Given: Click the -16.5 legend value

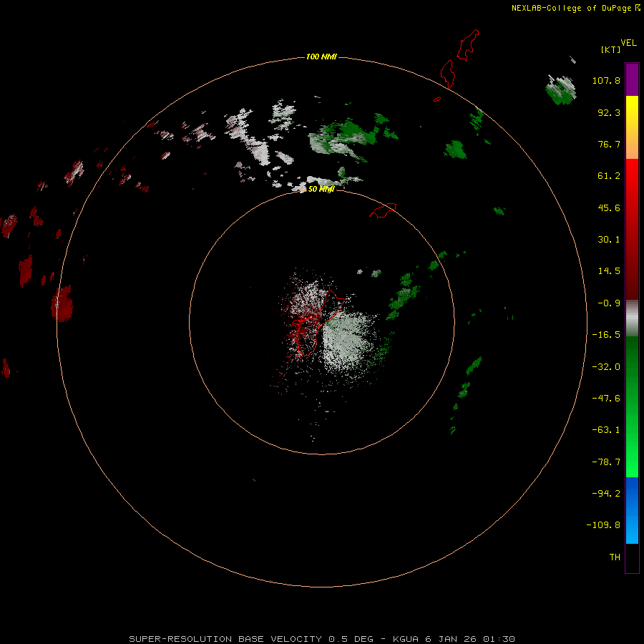Looking at the screenshot, I should click(x=606, y=335).
